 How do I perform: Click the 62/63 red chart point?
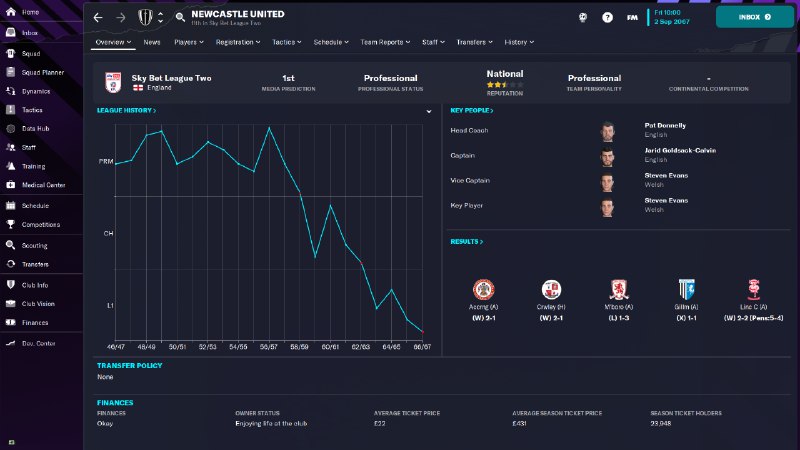click(361, 263)
